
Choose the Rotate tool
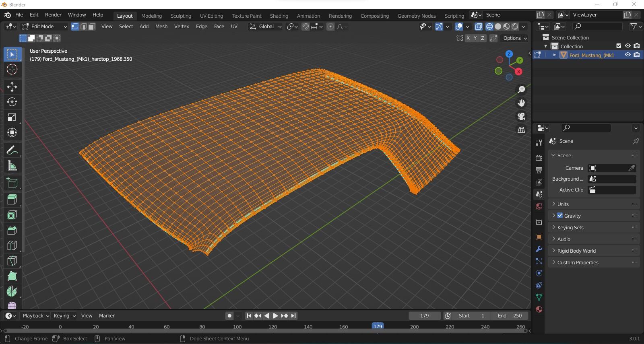tap(12, 102)
